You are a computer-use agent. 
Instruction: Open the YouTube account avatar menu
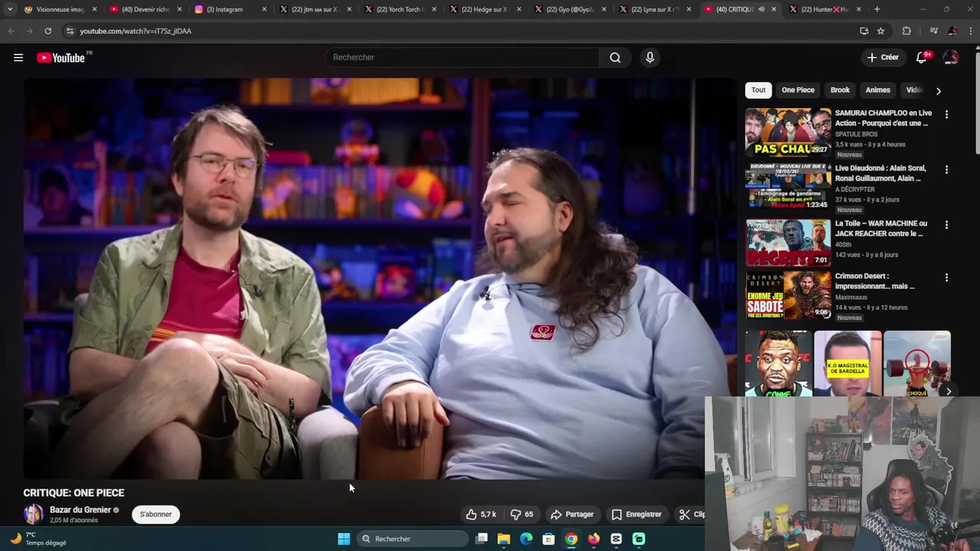click(950, 57)
